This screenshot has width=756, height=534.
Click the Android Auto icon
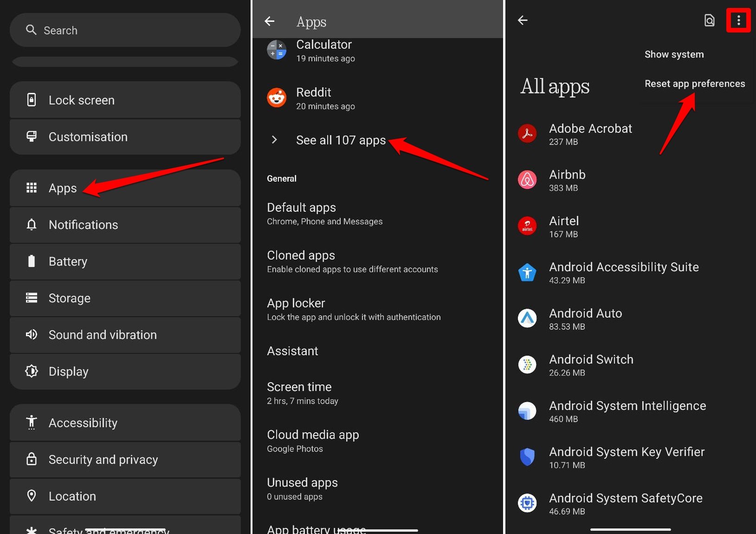point(527,319)
